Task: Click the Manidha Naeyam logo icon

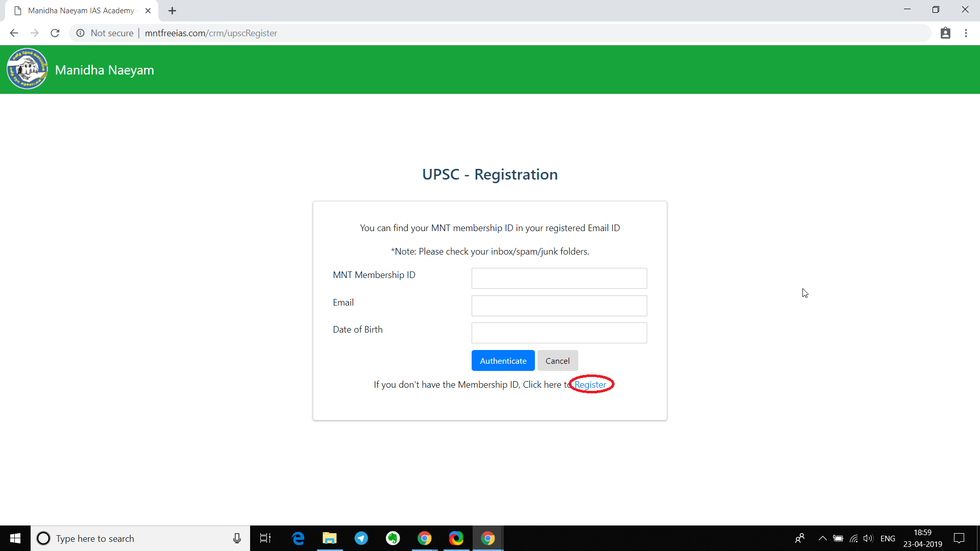Action: click(x=27, y=69)
